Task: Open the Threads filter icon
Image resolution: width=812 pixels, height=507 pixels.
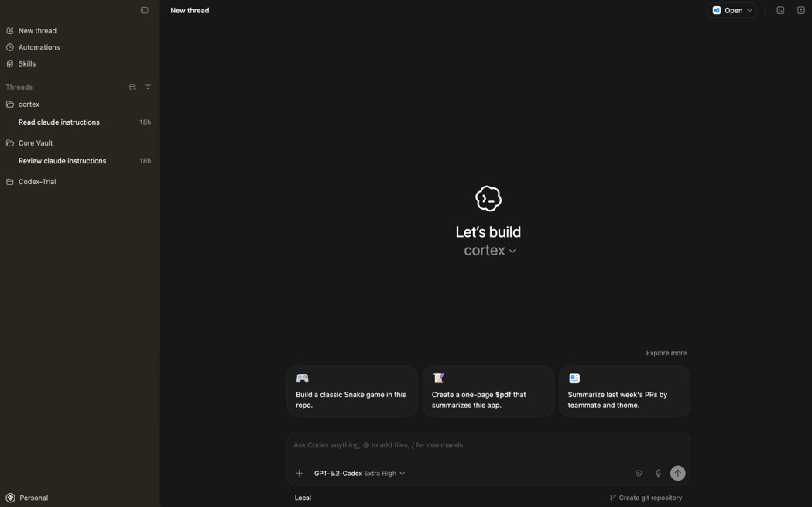Action: click(x=148, y=87)
